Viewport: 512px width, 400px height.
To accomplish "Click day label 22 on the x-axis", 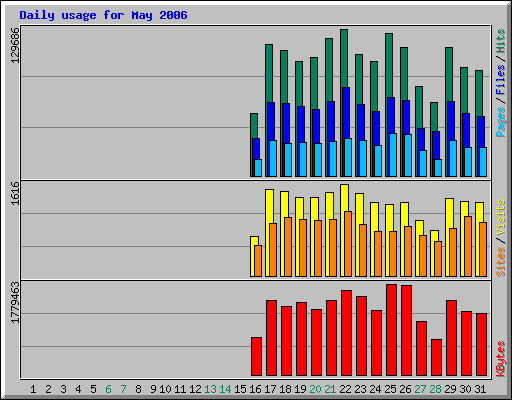I will point(345,389).
